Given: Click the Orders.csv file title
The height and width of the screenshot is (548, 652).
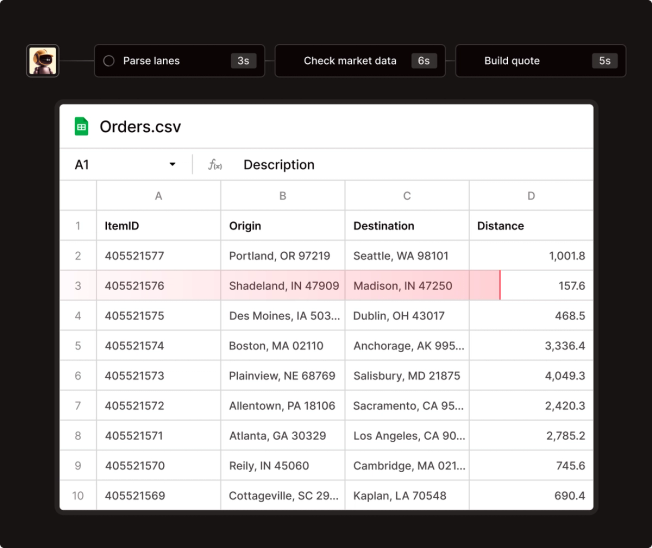Looking at the screenshot, I should [x=140, y=126].
